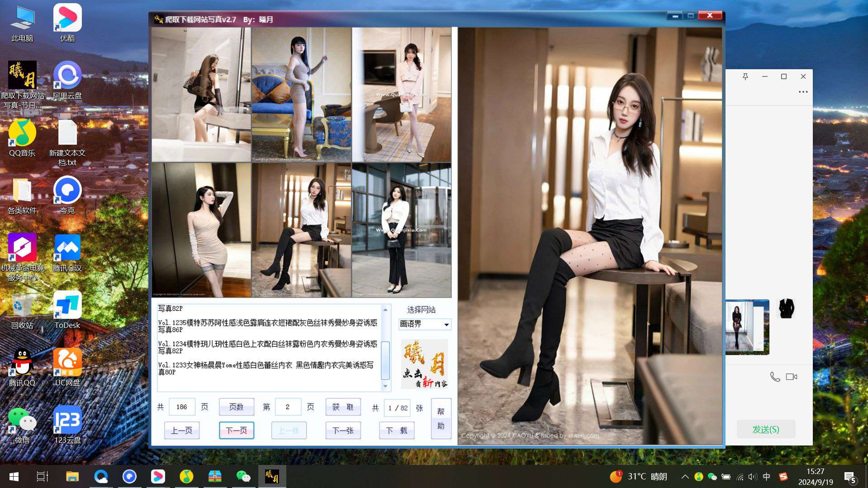
Task: Click the phone call icon in chat window
Action: (775, 377)
